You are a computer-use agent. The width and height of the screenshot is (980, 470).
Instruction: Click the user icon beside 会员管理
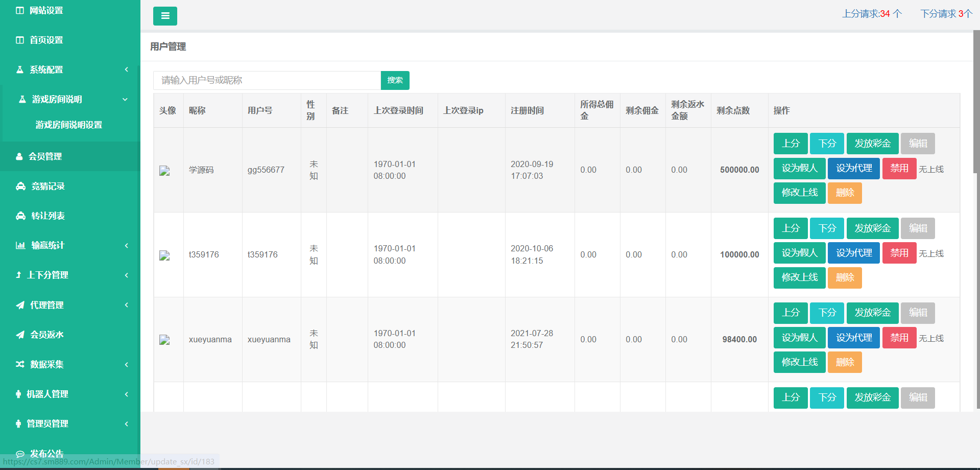19,156
